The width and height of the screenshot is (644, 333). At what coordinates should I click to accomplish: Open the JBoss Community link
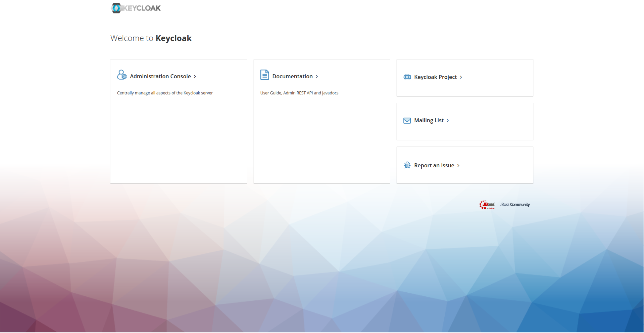coord(515,205)
